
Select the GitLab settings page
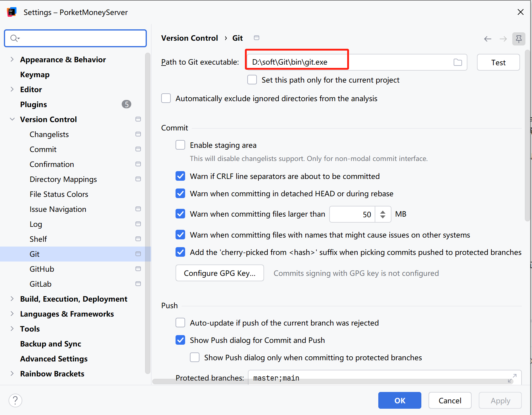[40, 284]
